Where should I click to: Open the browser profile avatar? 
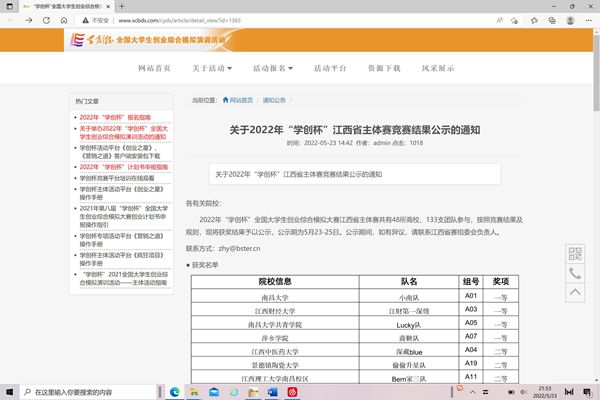tap(570, 20)
